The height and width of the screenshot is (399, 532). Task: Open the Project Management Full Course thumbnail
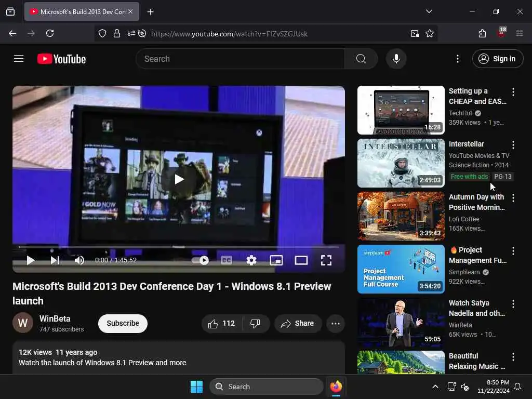[401, 269]
